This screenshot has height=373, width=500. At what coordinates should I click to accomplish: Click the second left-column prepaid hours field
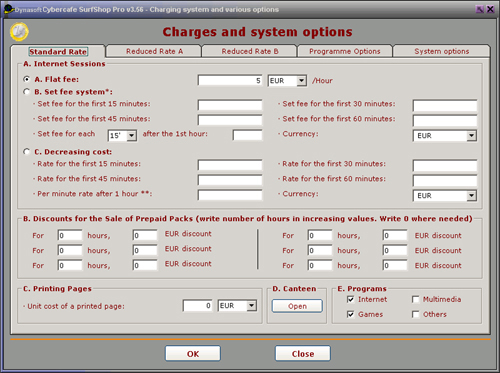[70, 250]
